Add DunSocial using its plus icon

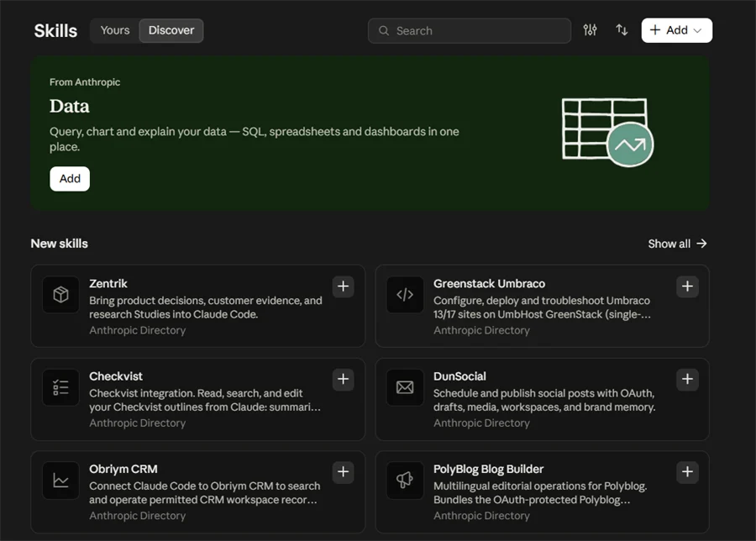coord(687,380)
